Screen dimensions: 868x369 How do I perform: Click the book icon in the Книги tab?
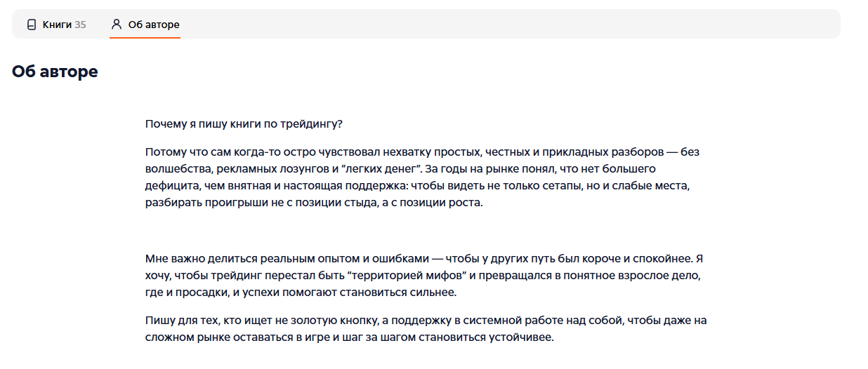(31, 25)
